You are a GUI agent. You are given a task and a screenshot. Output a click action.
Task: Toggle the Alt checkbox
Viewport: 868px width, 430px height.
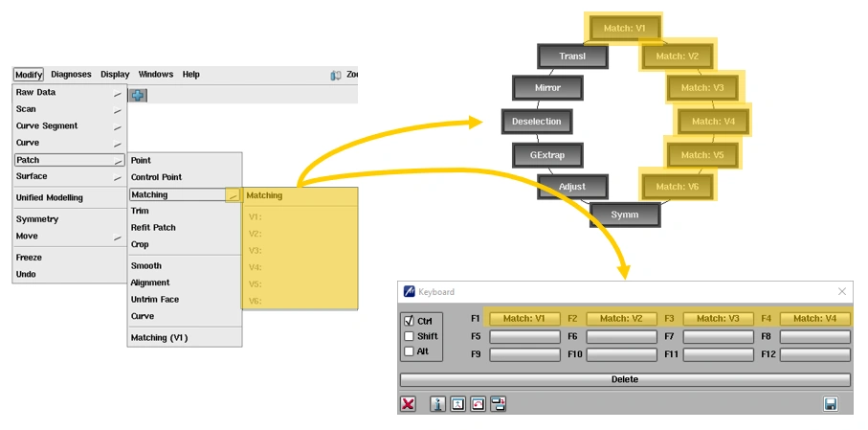pyautogui.click(x=409, y=351)
